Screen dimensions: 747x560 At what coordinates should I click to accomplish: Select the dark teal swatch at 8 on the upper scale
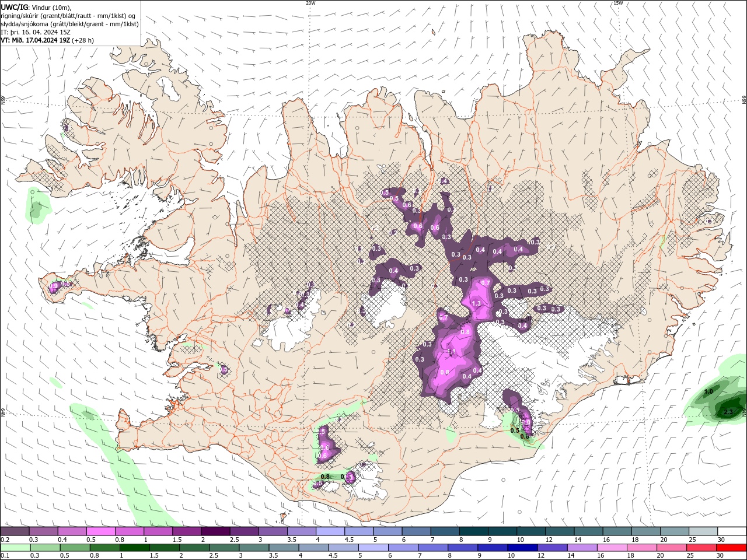(474, 531)
